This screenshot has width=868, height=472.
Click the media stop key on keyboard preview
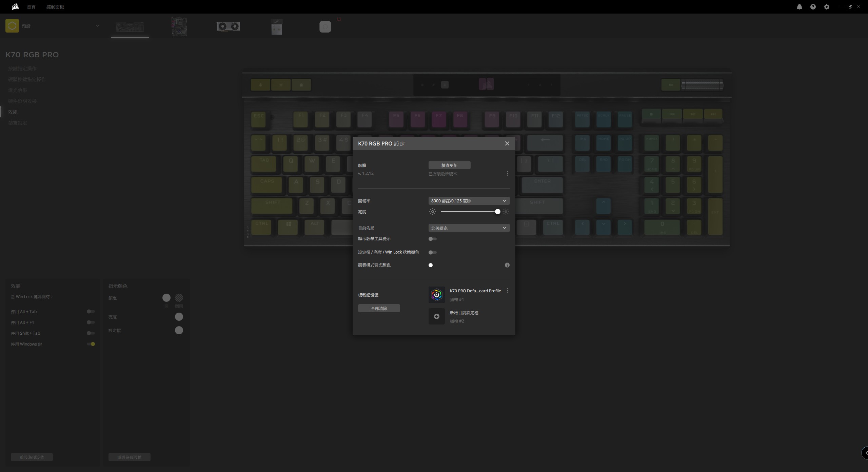pos(651,115)
